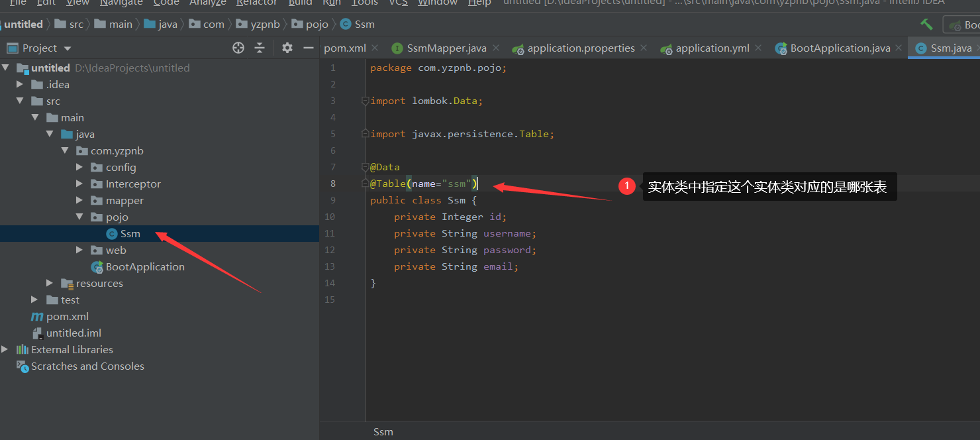Hide the Project panel minus icon
The height and width of the screenshot is (440, 980).
click(x=308, y=48)
